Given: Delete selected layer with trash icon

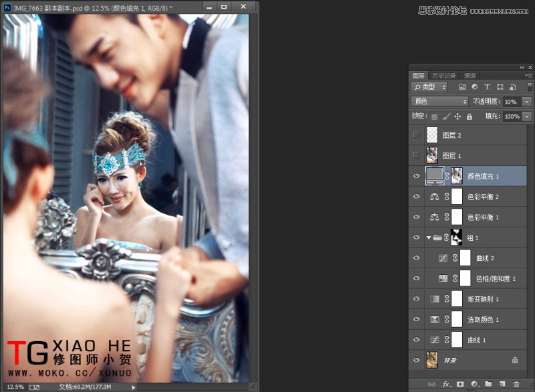Looking at the screenshot, I should pos(517,384).
